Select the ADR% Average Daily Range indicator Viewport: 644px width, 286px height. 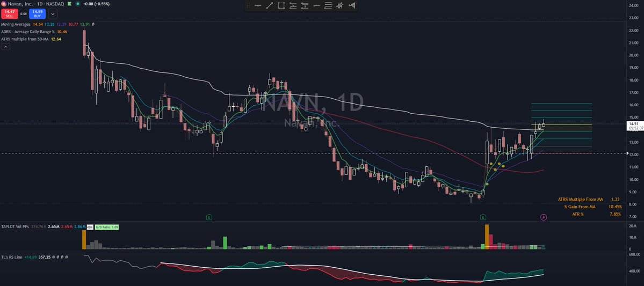[x=28, y=32]
